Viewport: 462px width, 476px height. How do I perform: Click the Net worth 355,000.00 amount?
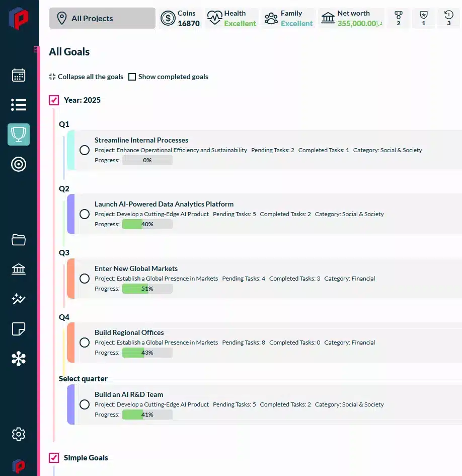pos(360,23)
